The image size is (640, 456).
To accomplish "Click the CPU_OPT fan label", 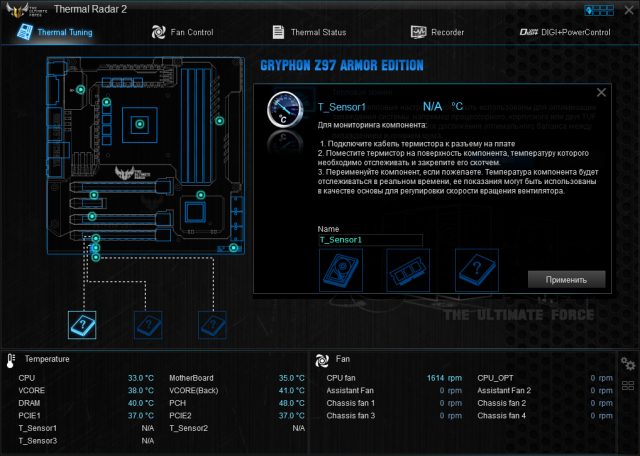I will pyautogui.click(x=495, y=378).
